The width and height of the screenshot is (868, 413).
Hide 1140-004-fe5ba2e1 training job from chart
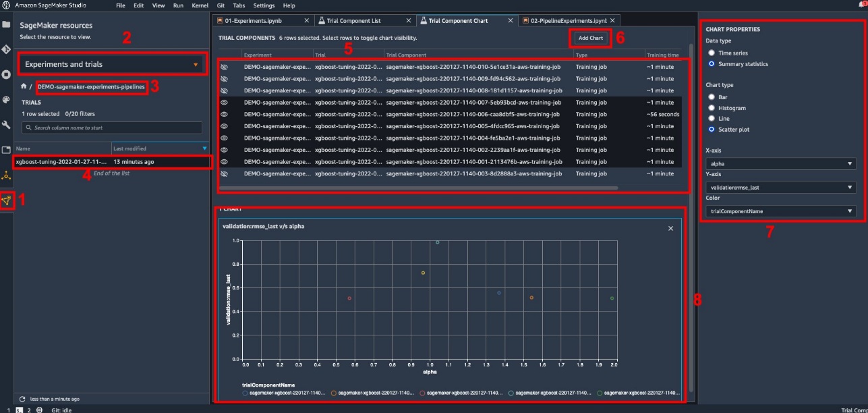point(224,138)
